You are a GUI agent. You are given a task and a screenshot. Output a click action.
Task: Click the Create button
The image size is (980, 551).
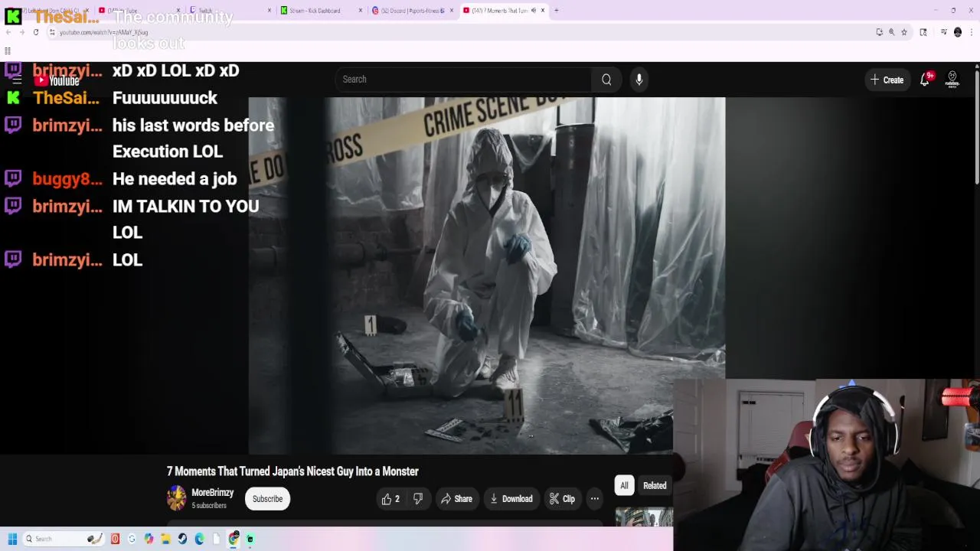(x=887, y=80)
